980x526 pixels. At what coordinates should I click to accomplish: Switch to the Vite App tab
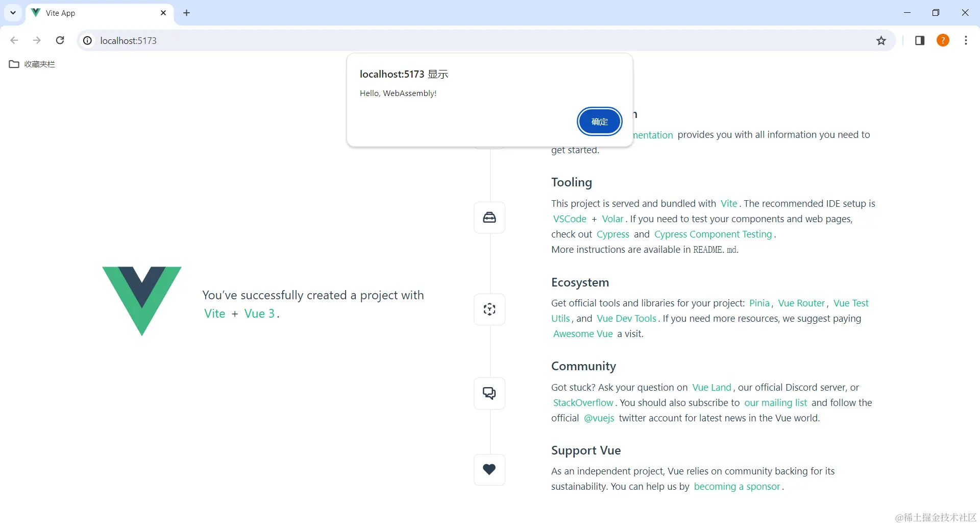pyautogui.click(x=82, y=13)
